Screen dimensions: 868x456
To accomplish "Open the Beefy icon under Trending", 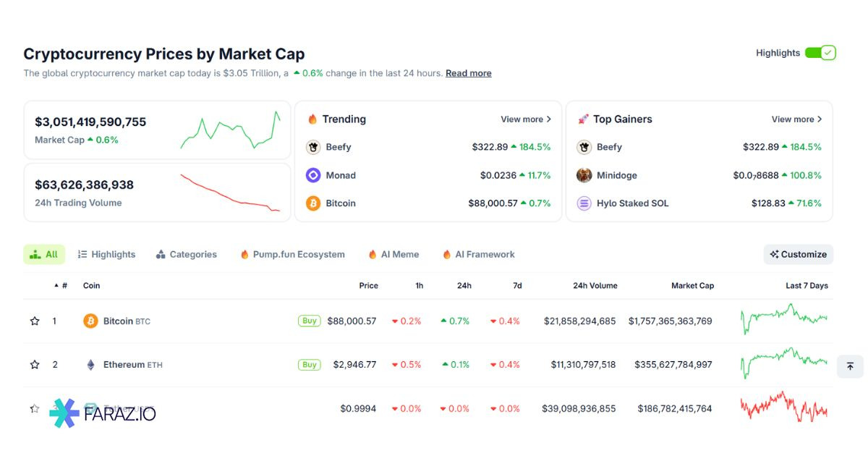I will pyautogui.click(x=313, y=147).
